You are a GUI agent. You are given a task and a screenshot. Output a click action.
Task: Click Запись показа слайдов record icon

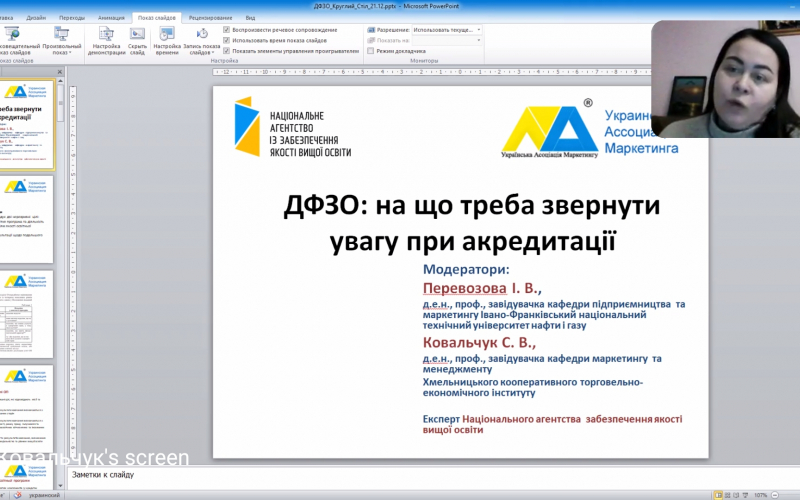[202, 34]
